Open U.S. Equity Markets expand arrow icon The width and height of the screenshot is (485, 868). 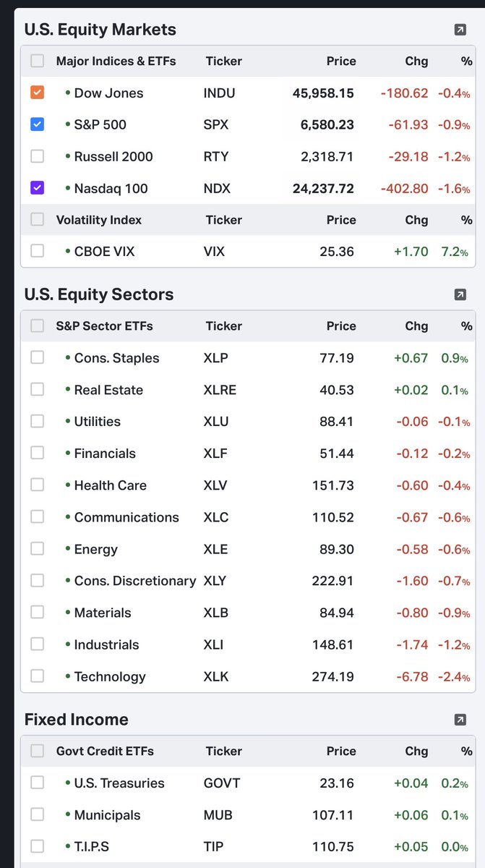click(460, 30)
